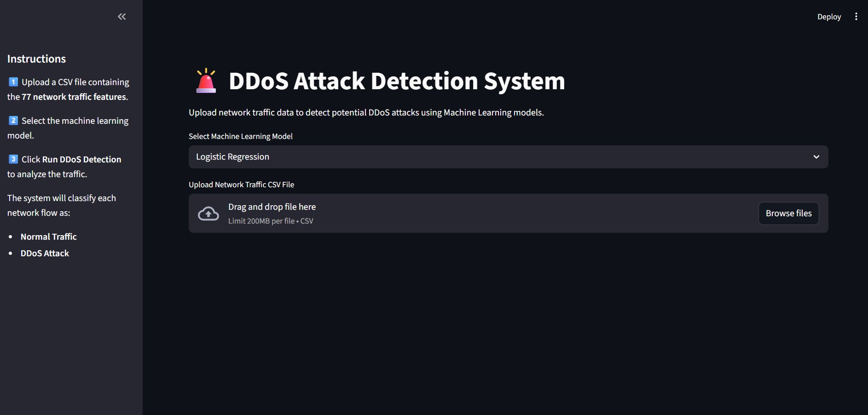The image size is (868, 415).
Task: Click the drag and drop file area
Action: [460, 213]
